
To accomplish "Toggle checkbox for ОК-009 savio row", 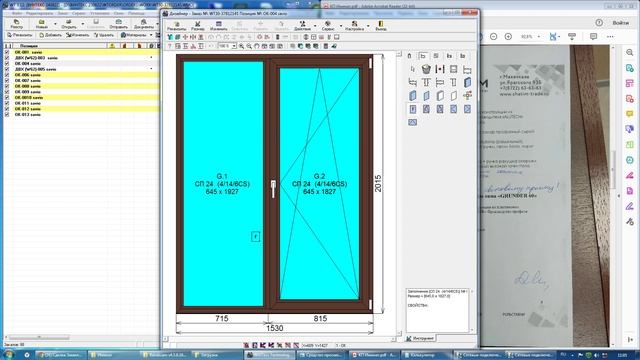I will coord(7,92).
